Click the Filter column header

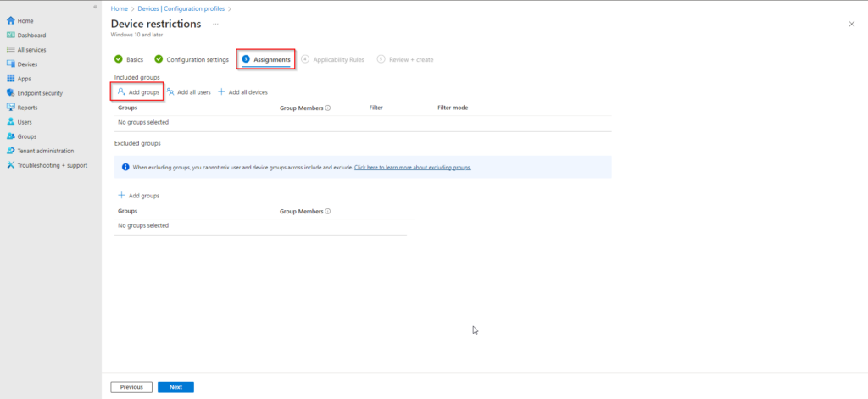click(376, 108)
